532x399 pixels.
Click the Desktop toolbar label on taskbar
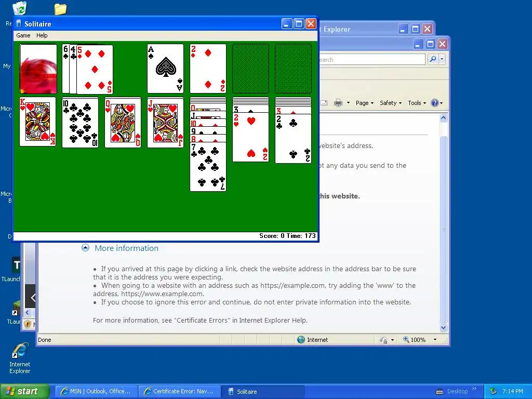tap(457, 391)
